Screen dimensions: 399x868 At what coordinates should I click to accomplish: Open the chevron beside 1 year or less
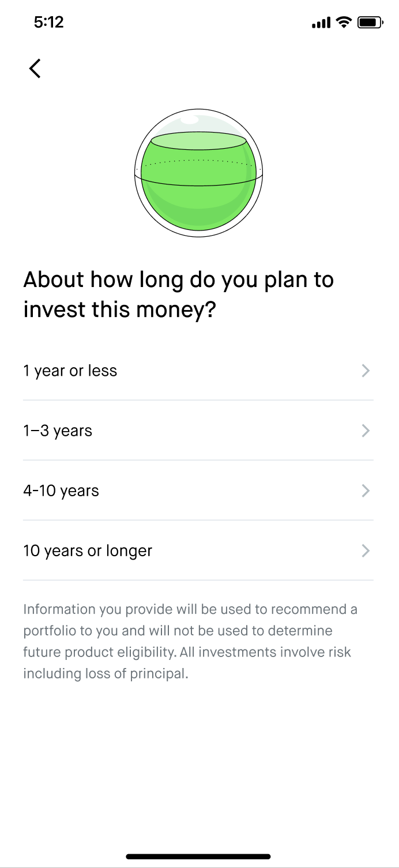(365, 371)
